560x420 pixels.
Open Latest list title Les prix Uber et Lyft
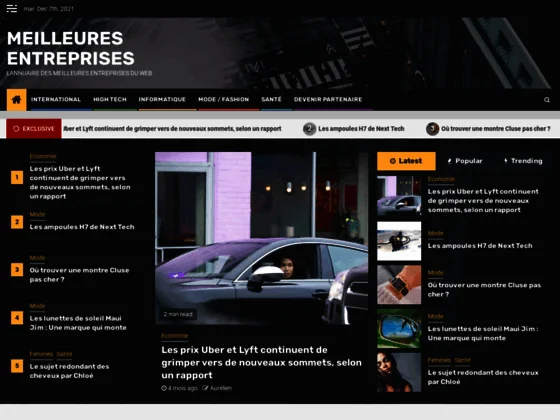[x=483, y=201]
